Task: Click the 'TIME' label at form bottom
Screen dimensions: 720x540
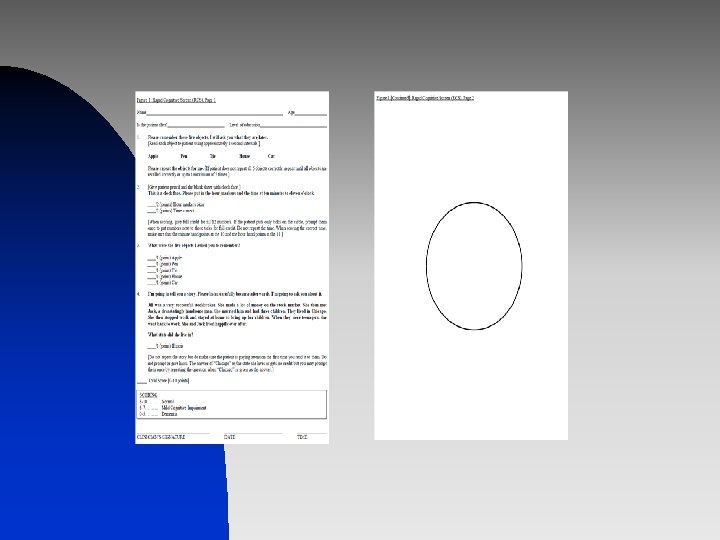Action: pyautogui.click(x=302, y=437)
